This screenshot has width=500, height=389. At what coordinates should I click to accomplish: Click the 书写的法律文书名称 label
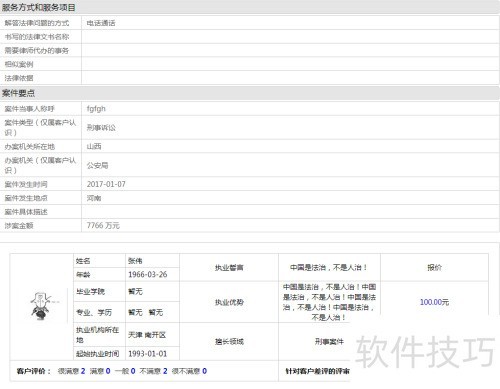tap(37, 37)
